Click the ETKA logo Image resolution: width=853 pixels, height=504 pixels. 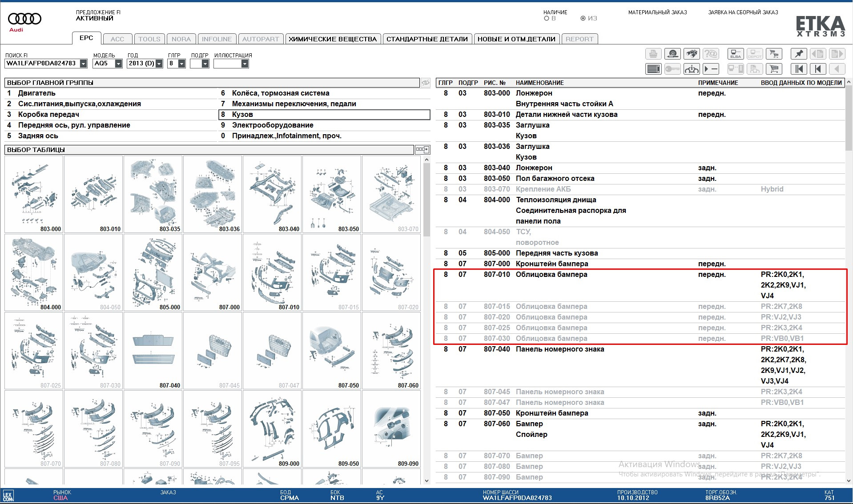coord(820,26)
